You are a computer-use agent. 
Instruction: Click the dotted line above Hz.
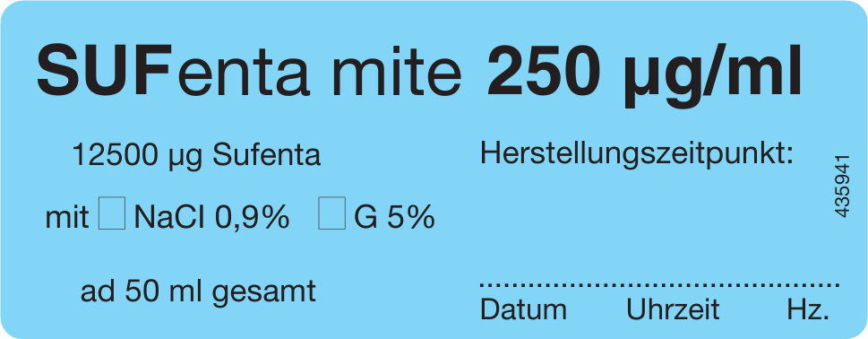(x=808, y=285)
